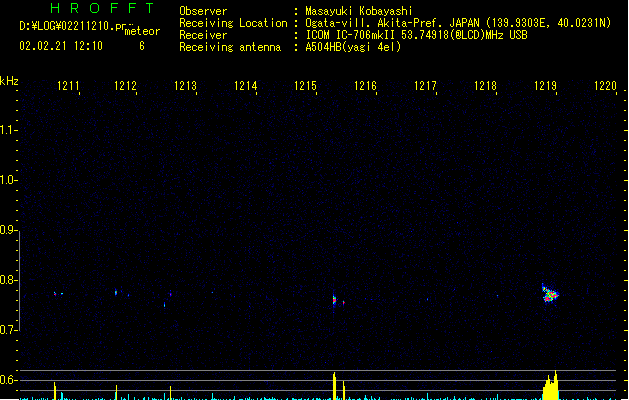Click frequency axis label 0.6
Viewport: 629px width, 400px height.
[8, 380]
